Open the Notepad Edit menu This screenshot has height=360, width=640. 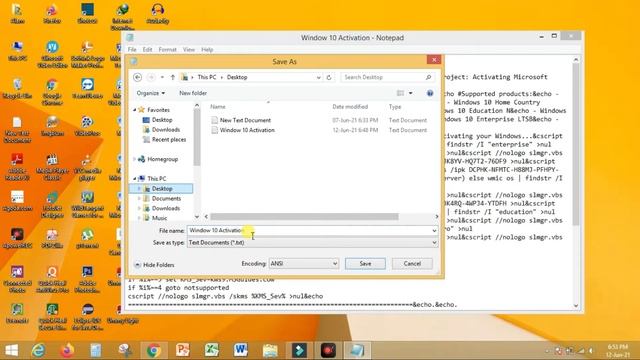[147, 49]
